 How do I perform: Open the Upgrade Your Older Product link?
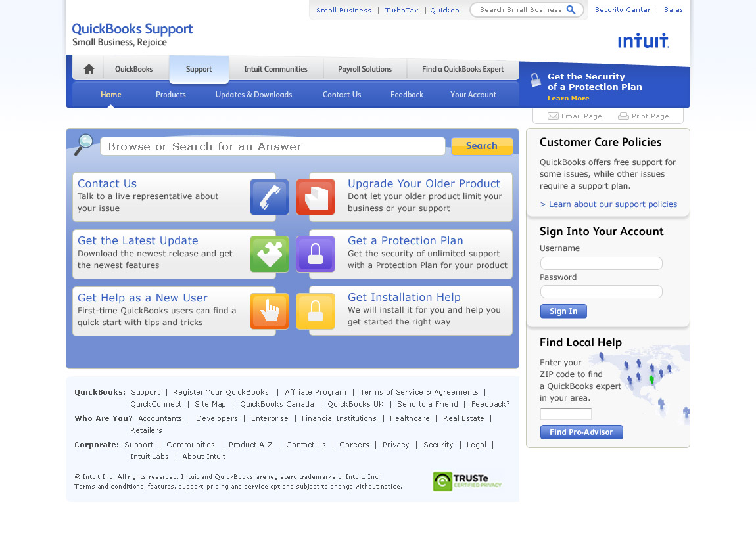click(x=424, y=183)
